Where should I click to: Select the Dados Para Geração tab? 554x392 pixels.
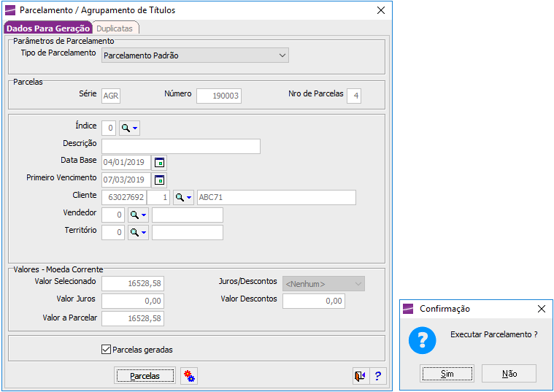click(48, 28)
